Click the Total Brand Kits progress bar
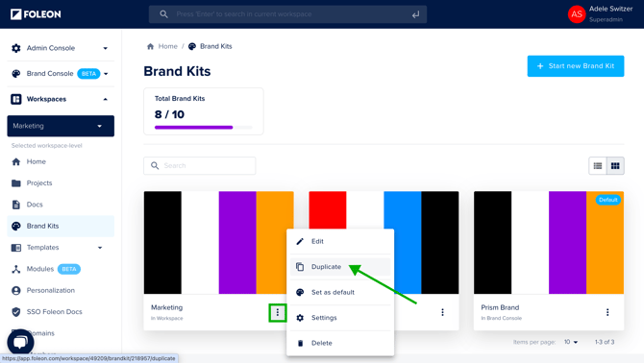Screen dimensions: 644x363 204,128
